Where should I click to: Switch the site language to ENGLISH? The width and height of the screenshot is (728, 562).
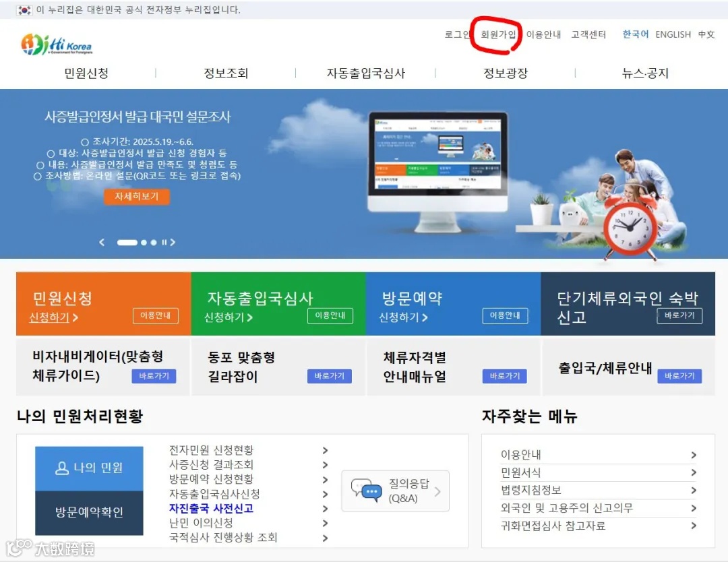(x=673, y=34)
